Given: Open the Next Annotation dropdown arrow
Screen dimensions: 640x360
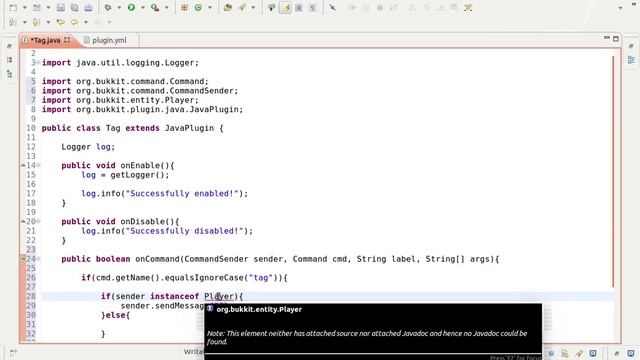Looking at the screenshot, I should [x=24, y=22].
